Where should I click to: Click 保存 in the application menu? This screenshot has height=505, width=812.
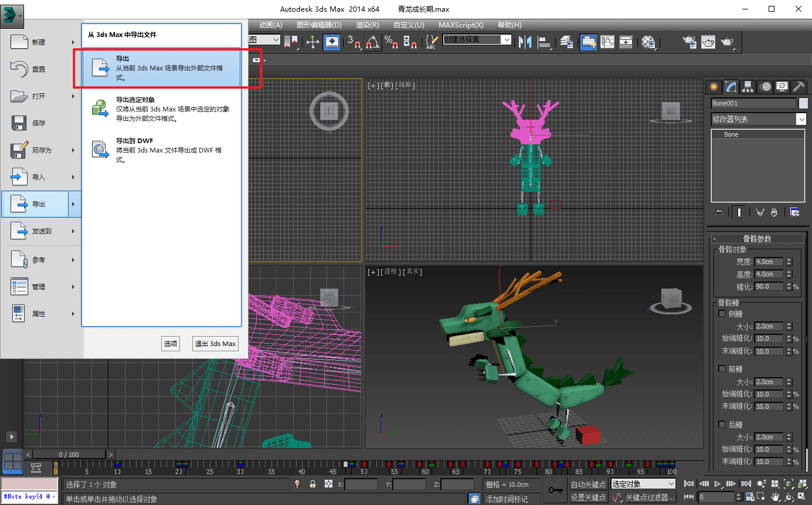coord(40,123)
